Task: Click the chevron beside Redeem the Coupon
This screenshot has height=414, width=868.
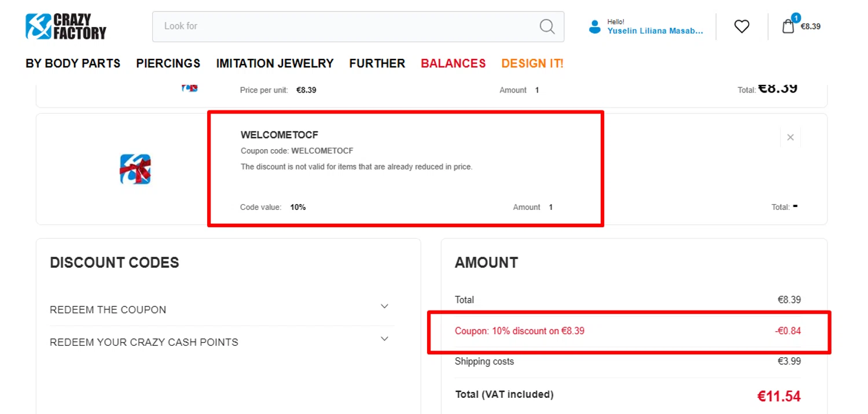Action: (x=384, y=306)
